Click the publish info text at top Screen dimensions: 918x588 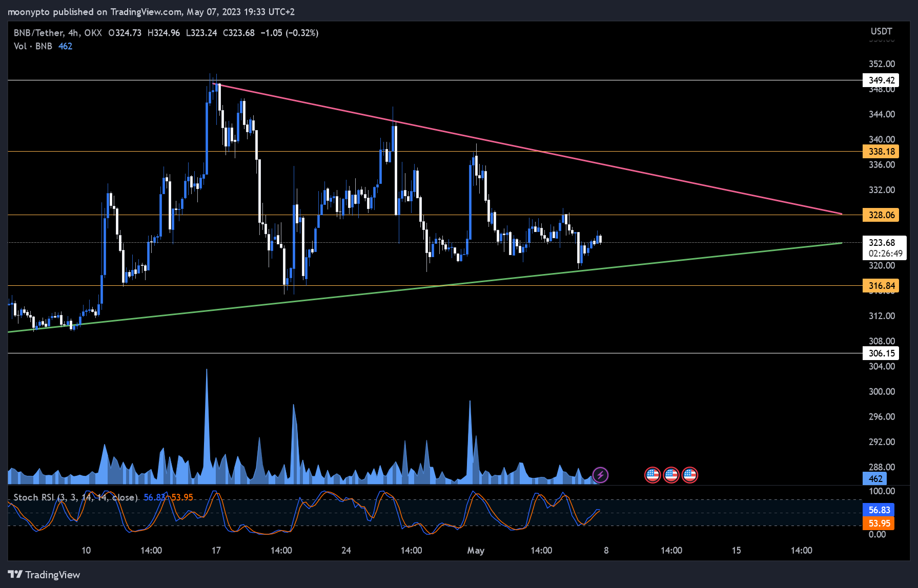(x=151, y=12)
